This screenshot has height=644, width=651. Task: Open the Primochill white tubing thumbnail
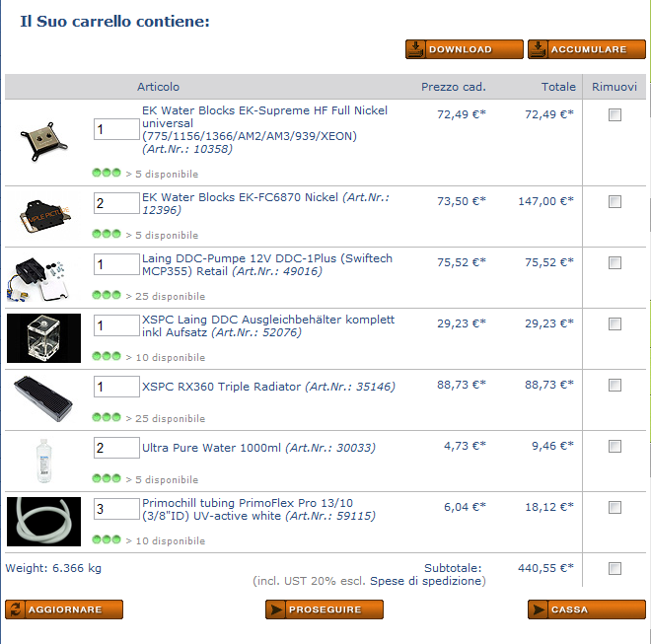coord(44,522)
